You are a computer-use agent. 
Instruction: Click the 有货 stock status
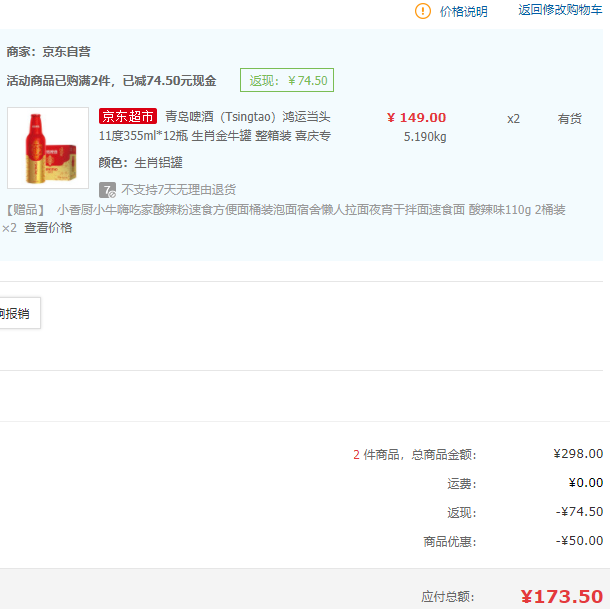click(569, 118)
